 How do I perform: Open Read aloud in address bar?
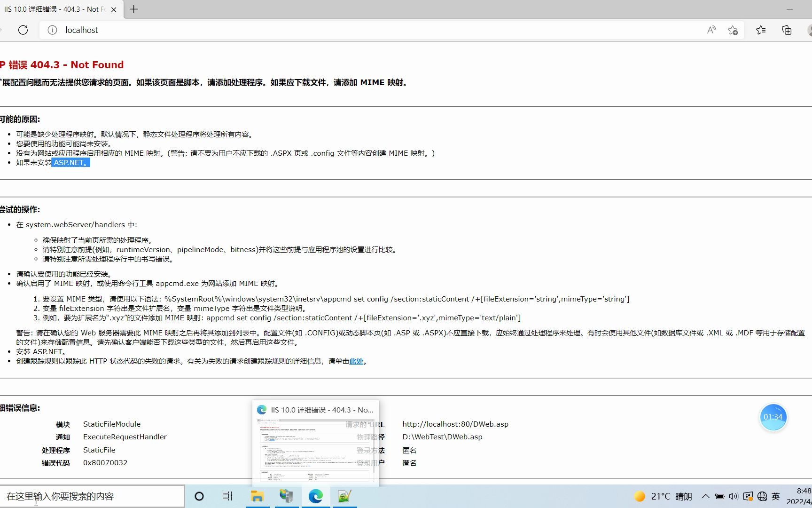pyautogui.click(x=711, y=30)
